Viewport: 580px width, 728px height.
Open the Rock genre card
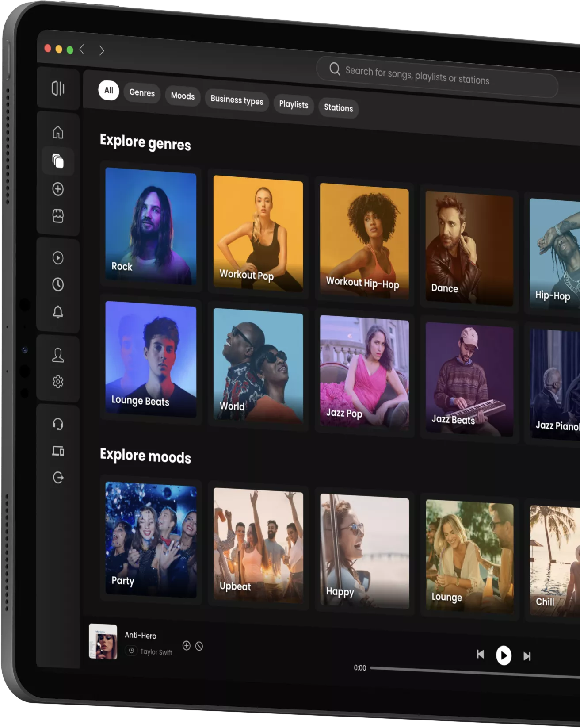[x=151, y=226]
